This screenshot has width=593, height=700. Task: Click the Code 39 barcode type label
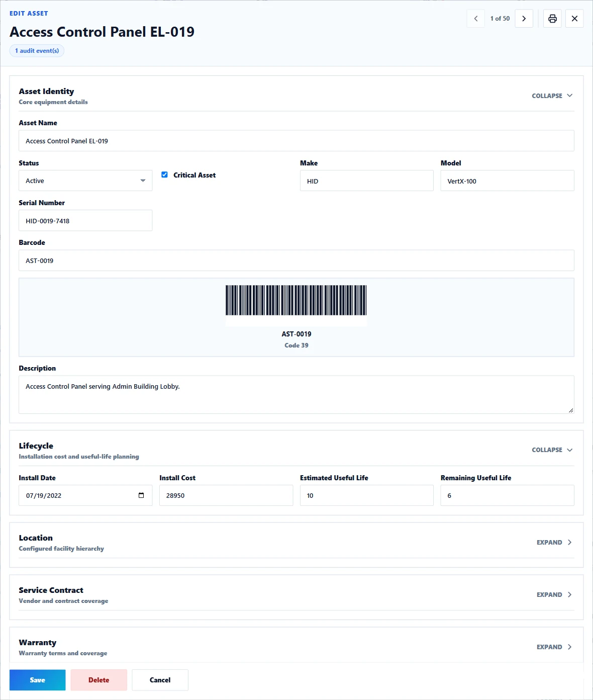(296, 345)
